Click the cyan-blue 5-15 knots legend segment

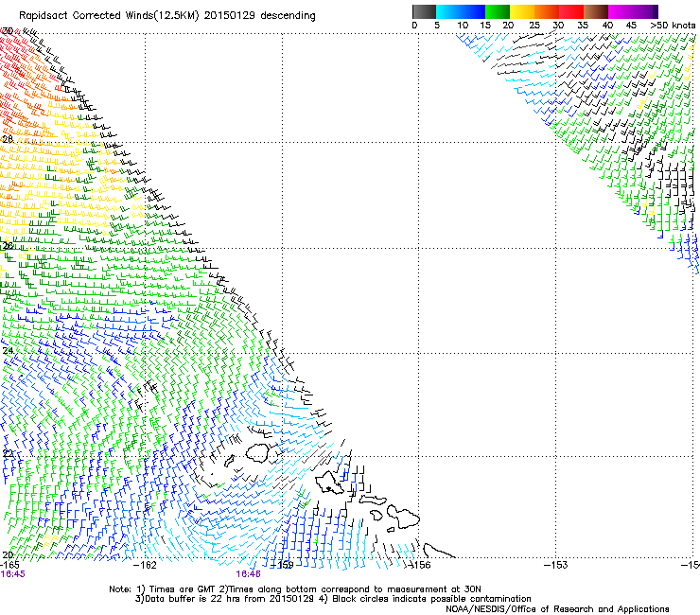[x=461, y=11]
